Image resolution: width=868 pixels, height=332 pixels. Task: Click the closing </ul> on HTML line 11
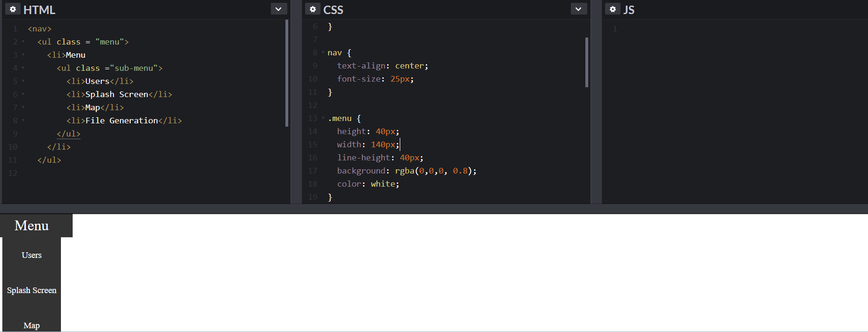[x=49, y=160]
